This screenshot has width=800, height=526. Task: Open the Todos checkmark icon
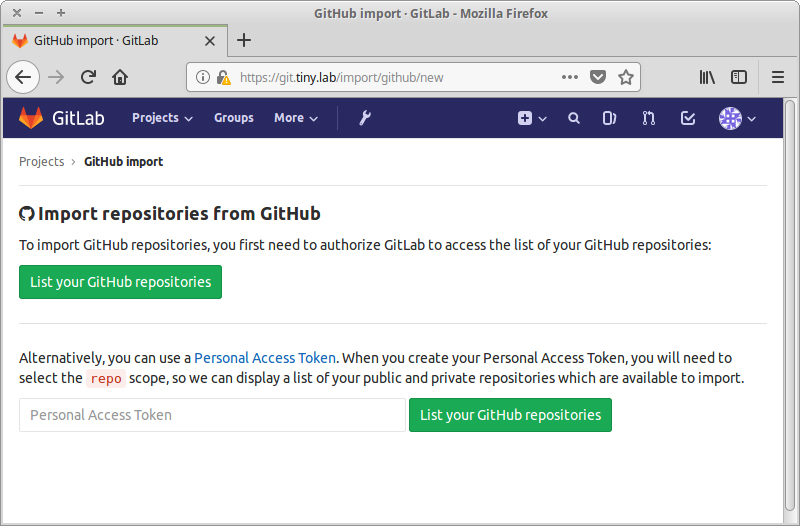[688, 118]
